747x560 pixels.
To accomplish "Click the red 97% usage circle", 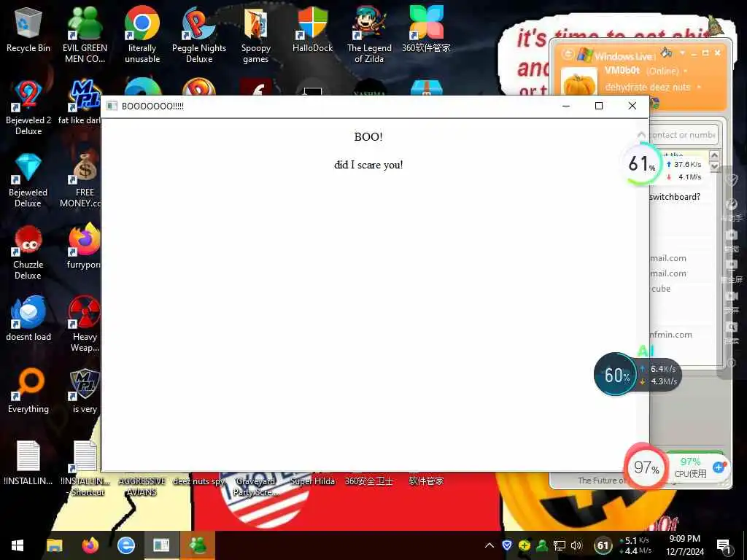I will tap(646, 467).
